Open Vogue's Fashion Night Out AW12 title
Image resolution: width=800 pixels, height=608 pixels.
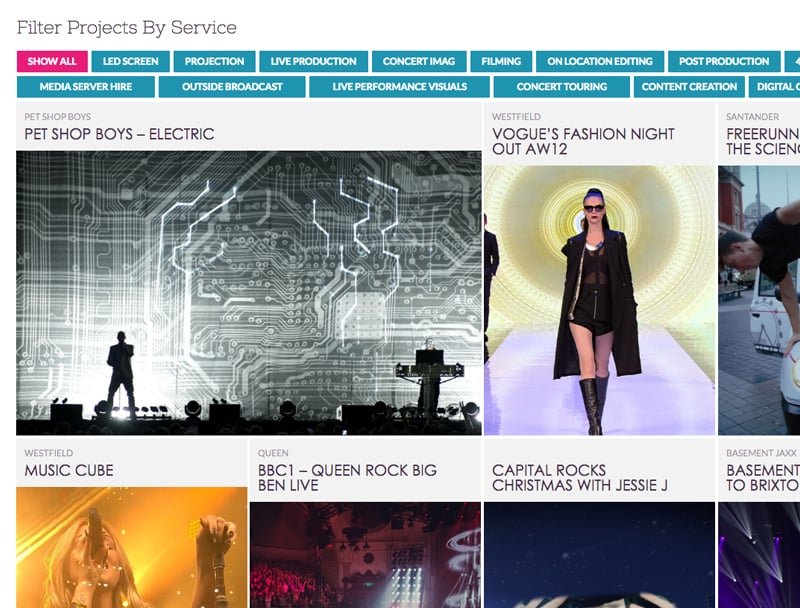(x=583, y=141)
